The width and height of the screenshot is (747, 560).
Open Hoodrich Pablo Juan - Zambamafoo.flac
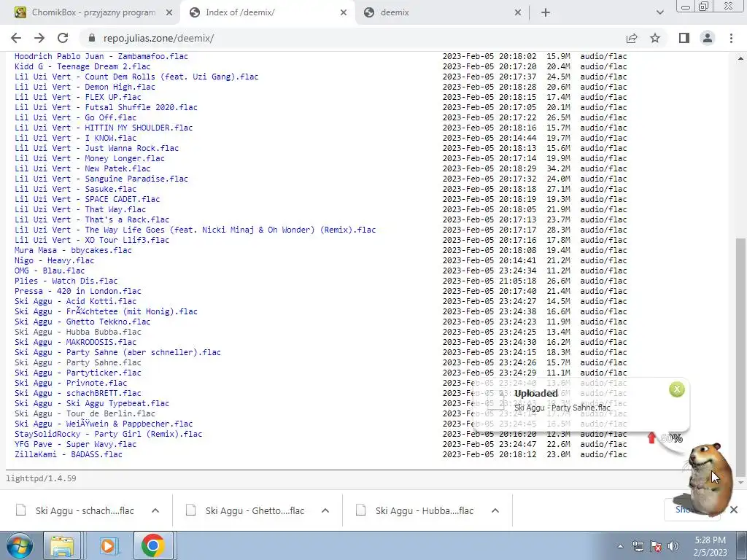click(x=101, y=56)
